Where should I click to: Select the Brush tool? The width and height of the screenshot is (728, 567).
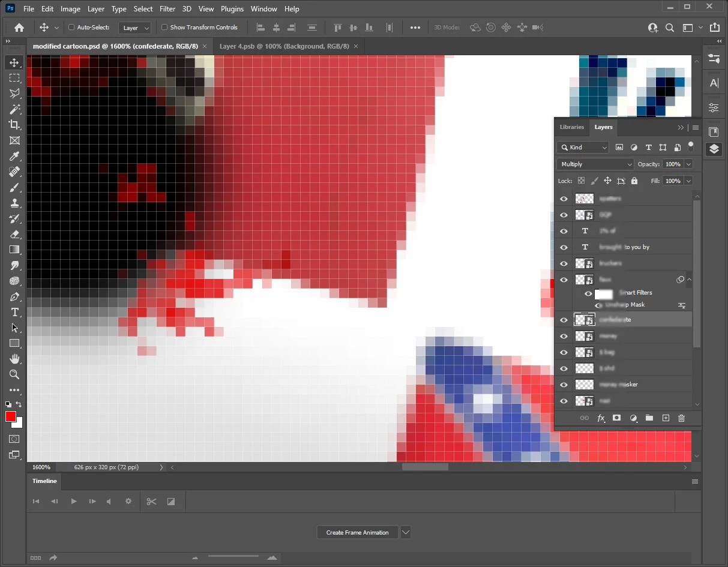point(14,187)
